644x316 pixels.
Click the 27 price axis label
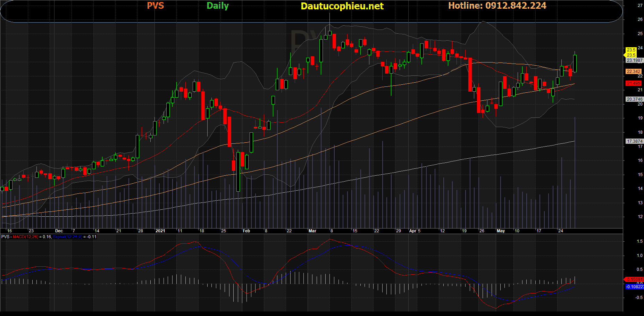pos(640,6)
